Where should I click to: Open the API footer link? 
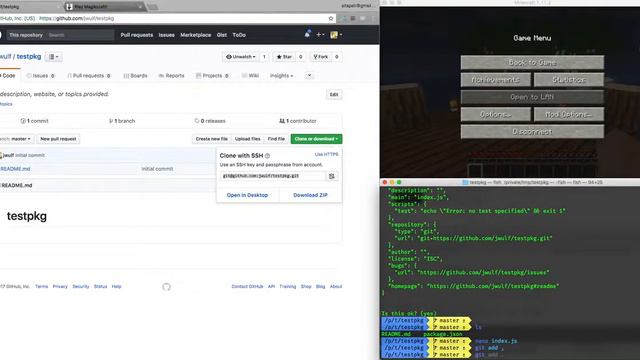point(271,287)
